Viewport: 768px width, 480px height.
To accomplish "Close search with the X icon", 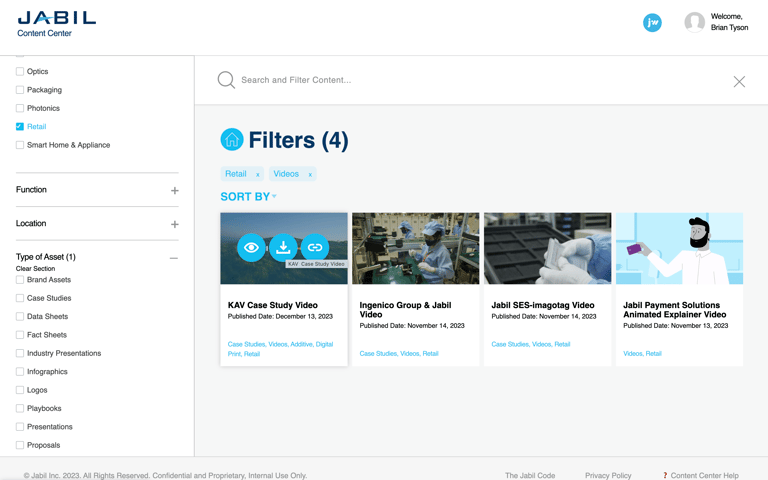I will [x=739, y=81].
